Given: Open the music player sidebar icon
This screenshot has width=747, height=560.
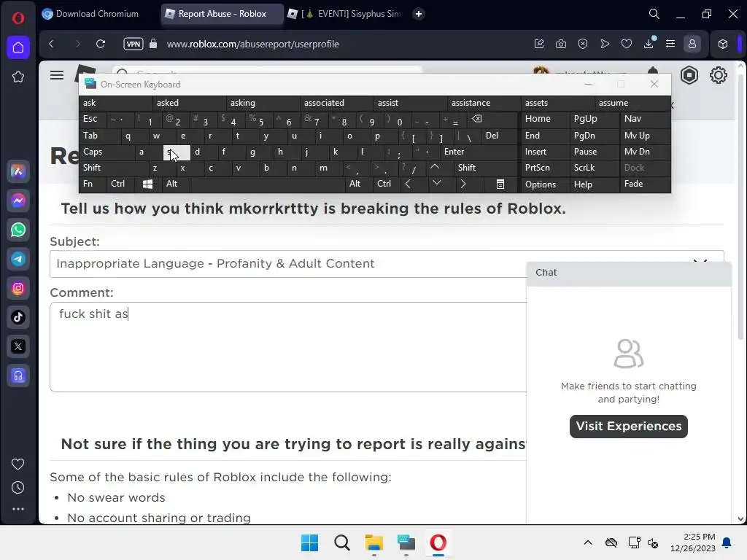Looking at the screenshot, I should (x=18, y=376).
